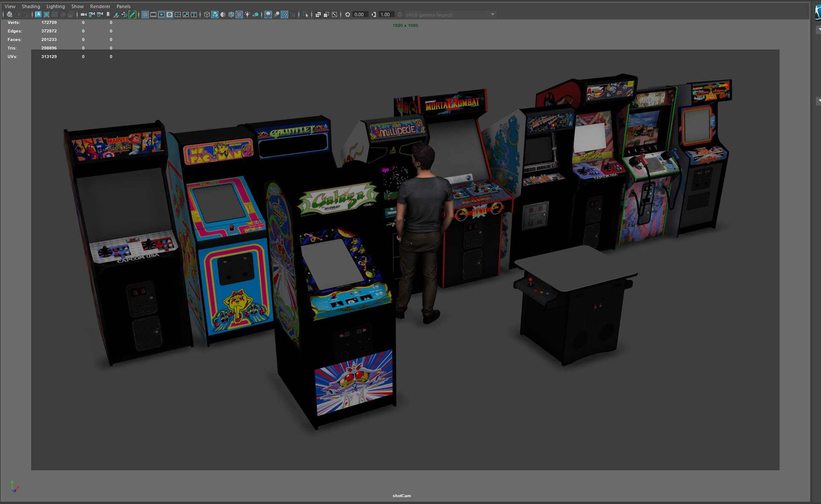Click the 1920 x 1080 resolution label

pos(405,26)
